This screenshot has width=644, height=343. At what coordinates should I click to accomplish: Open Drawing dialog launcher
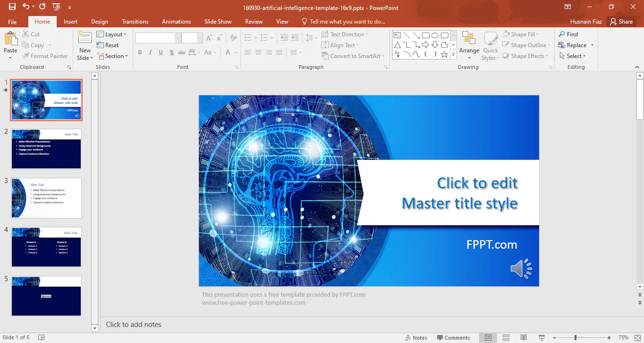coord(550,67)
